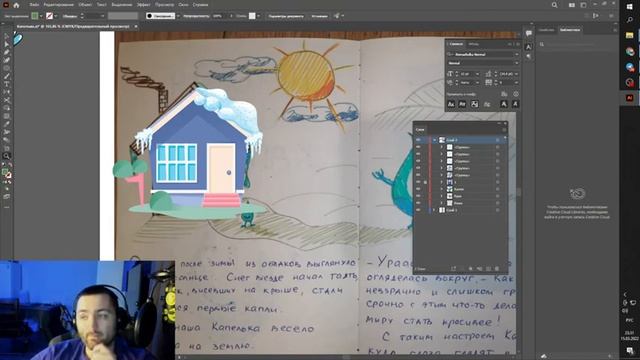Open the Comments panel icon in the dock

529,33
